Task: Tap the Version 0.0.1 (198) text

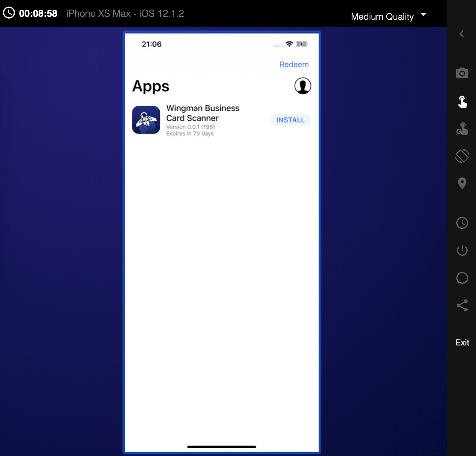Action: click(190, 127)
